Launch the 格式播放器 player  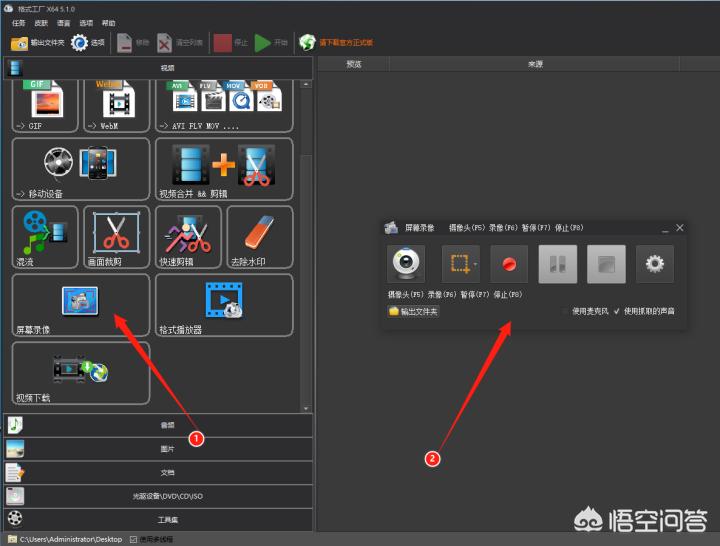224,305
